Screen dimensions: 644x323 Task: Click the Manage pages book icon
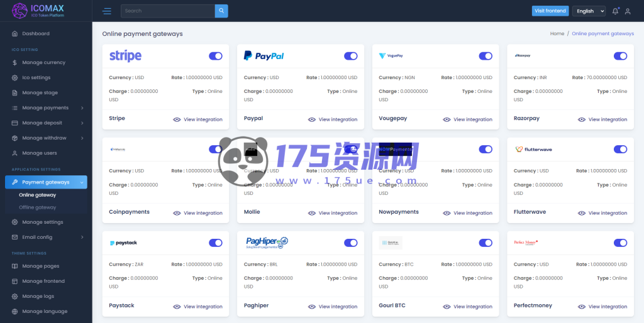tap(15, 266)
